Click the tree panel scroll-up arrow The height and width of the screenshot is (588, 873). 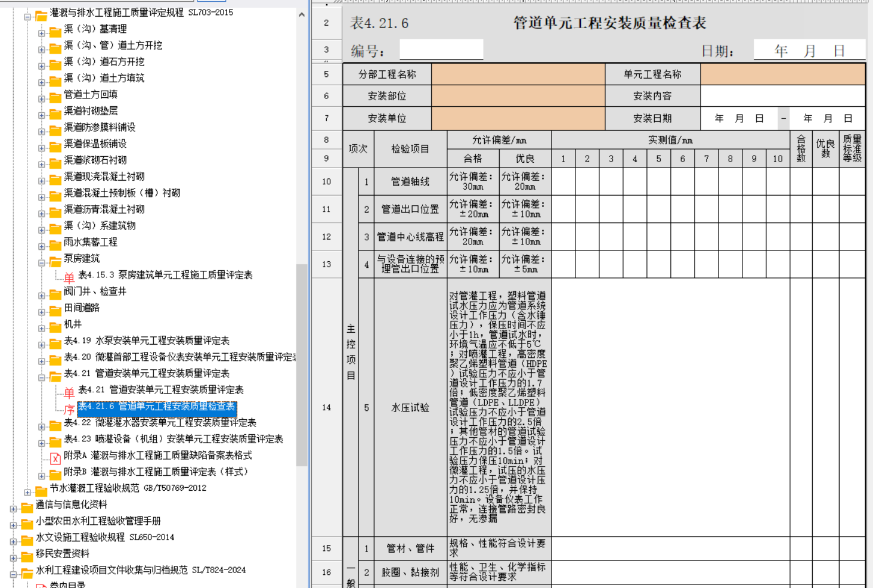302,14
